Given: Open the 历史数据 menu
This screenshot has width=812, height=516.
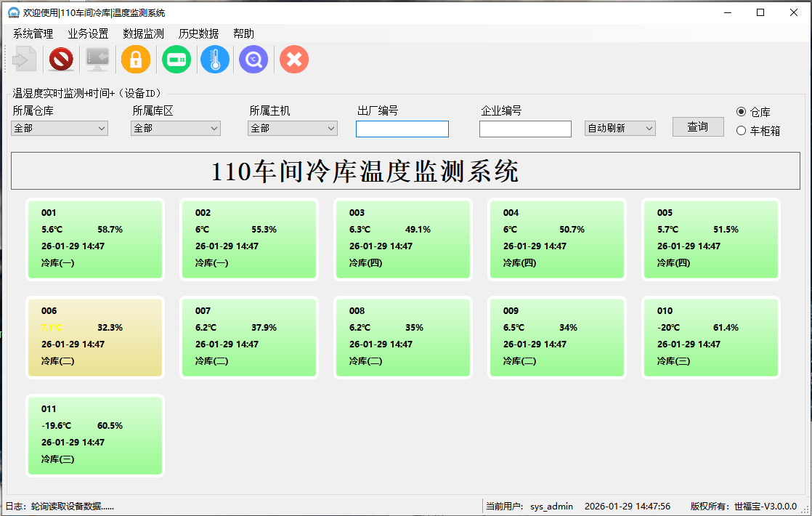Looking at the screenshot, I should click(198, 33).
